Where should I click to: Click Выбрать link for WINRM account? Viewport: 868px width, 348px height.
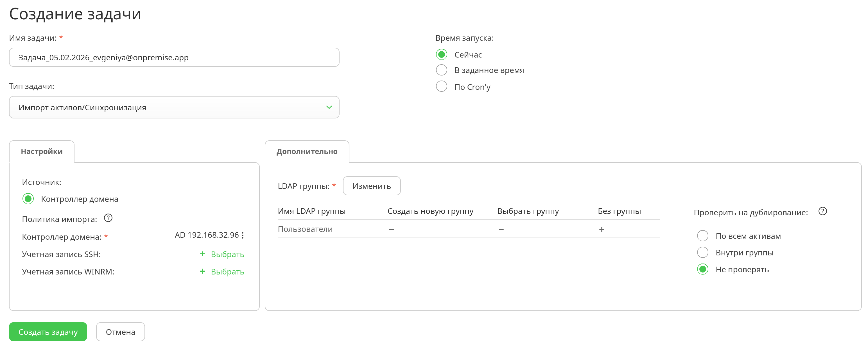(x=227, y=272)
